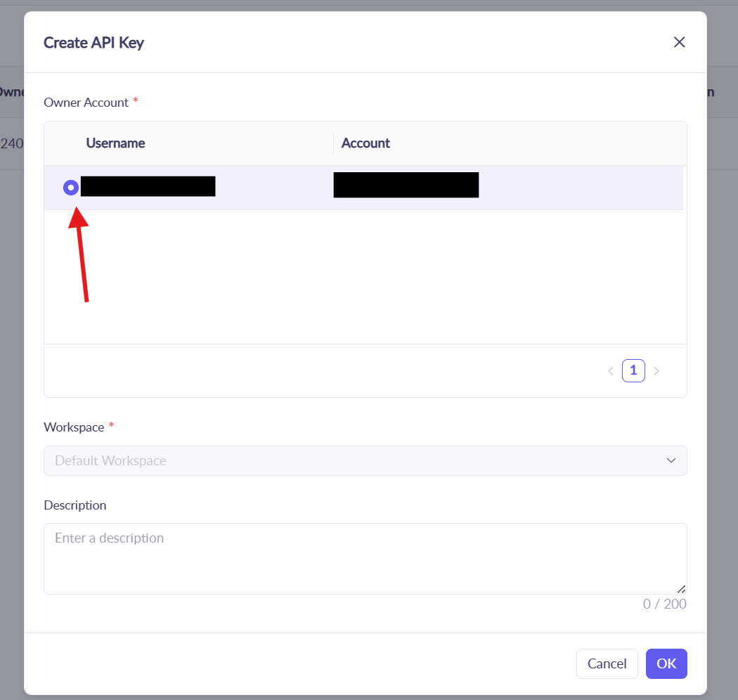Image resolution: width=738 pixels, height=700 pixels.
Task: Select page 1 in pagination
Action: click(633, 370)
